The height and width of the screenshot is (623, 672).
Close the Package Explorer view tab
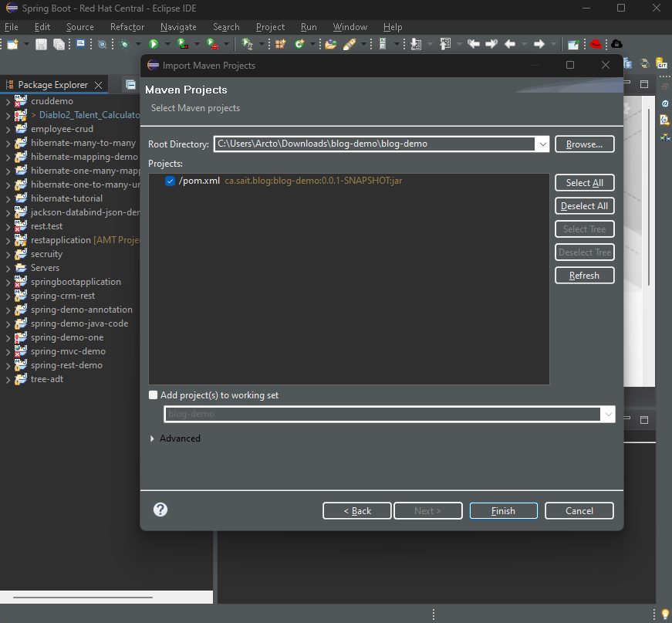click(x=98, y=85)
